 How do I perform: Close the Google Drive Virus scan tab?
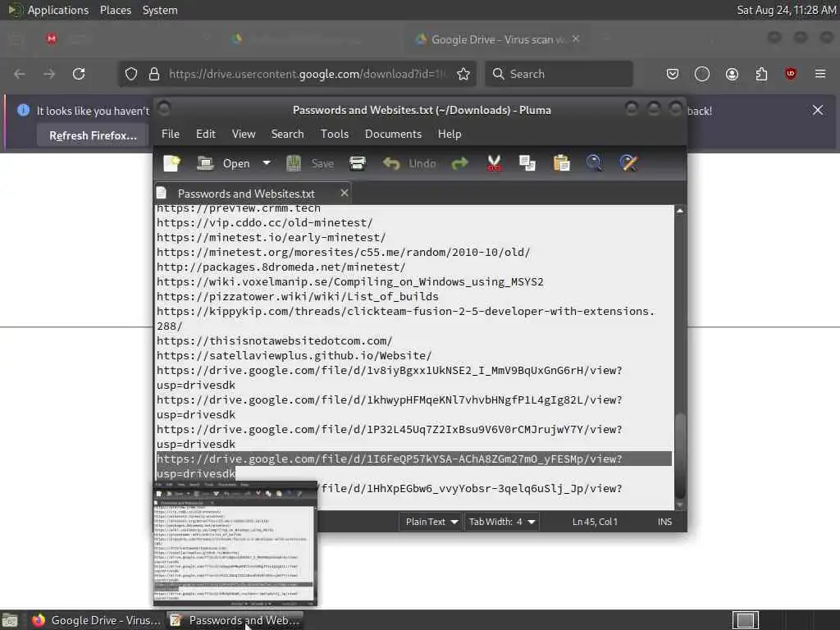pyautogui.click(x=576, y=39)
